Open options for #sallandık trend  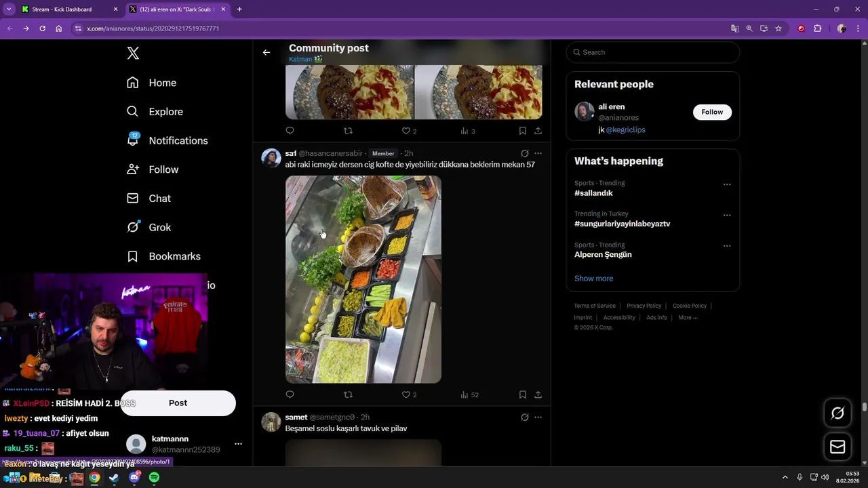coord(727,184)
